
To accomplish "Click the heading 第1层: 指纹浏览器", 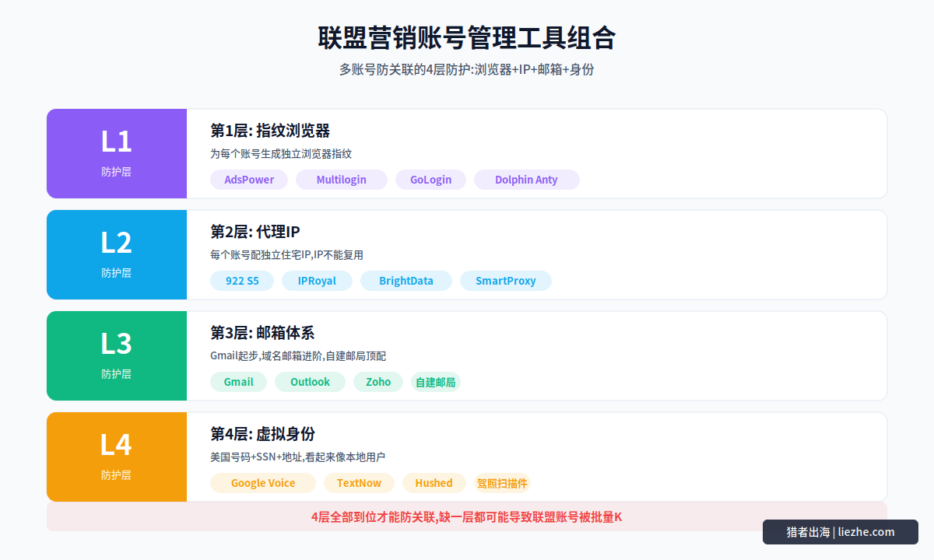I will [270, 131].
